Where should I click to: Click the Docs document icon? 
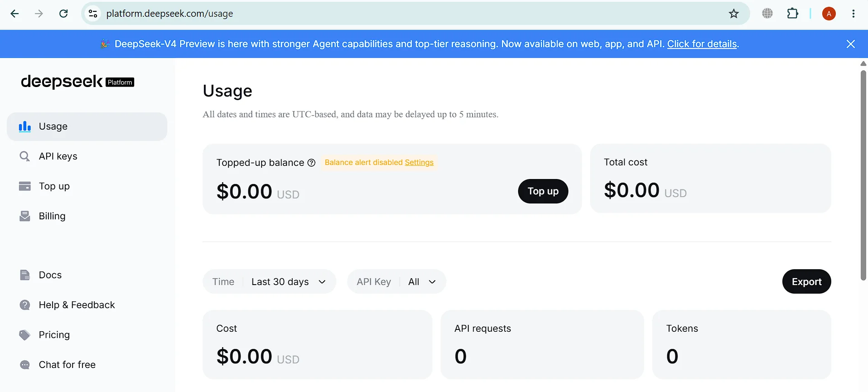[x=25, y=275]
